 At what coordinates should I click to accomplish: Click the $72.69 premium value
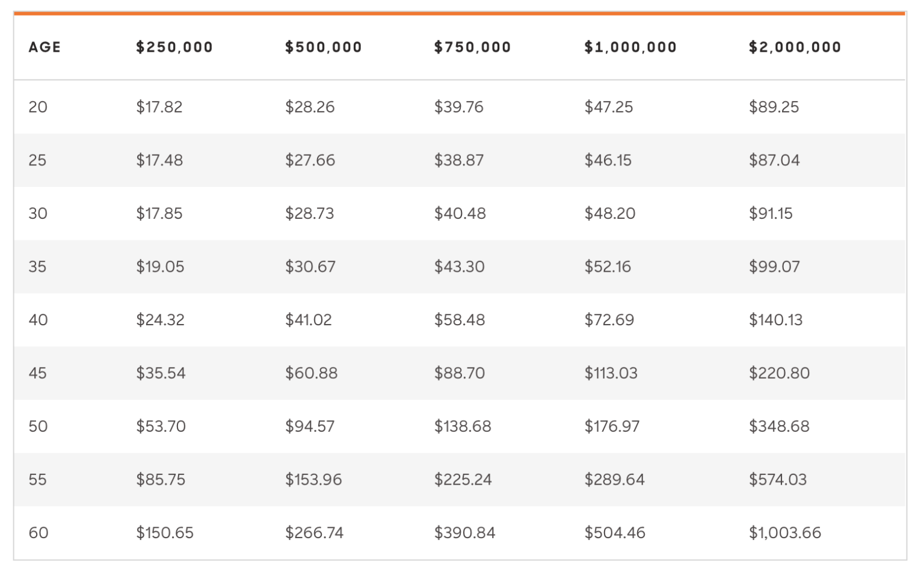(609, 320)
